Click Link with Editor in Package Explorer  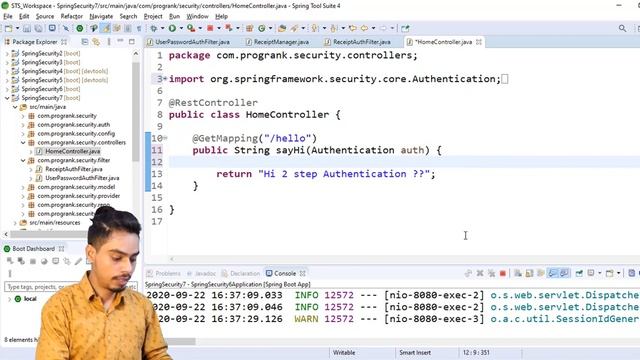(x=96, y=42)
